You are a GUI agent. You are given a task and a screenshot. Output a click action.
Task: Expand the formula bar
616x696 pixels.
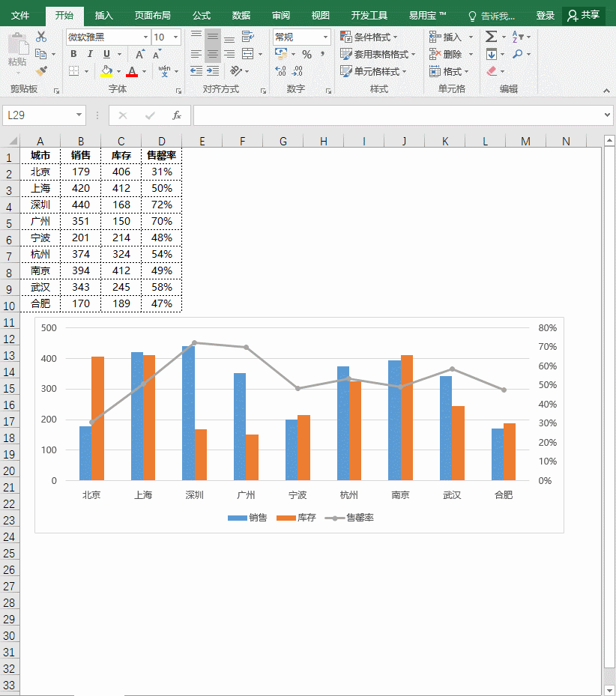607,115
